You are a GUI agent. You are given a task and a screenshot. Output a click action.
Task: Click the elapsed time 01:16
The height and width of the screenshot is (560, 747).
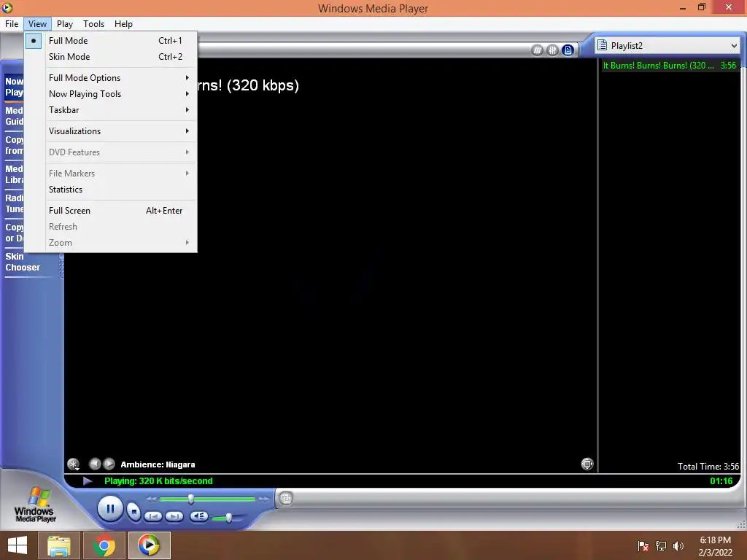pyautogui.click(x=721, y=481)
